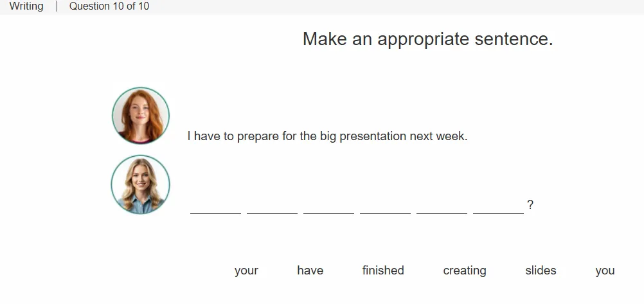Pick the word tile "finished"
Image resolution: width=644 pixels, height=304 pixels.
(x=383, y=271)
